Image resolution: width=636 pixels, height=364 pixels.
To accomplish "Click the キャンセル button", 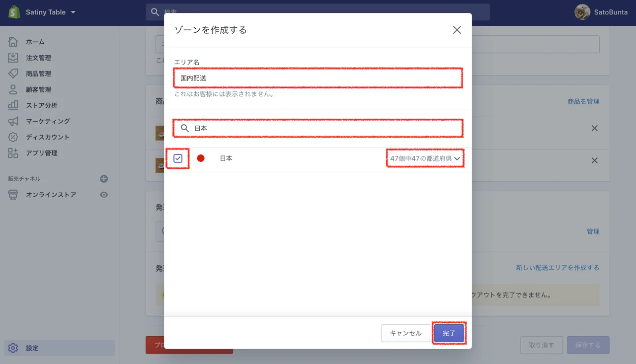I will (x=405, y=333).
